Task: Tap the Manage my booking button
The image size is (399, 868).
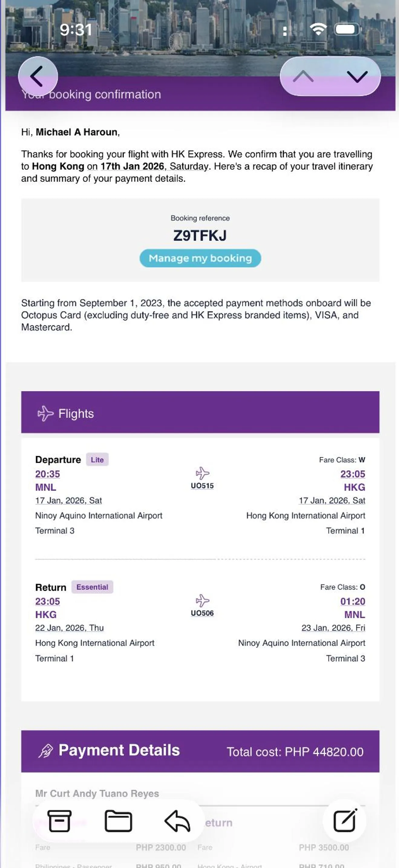Action: [x=200, y=258]
